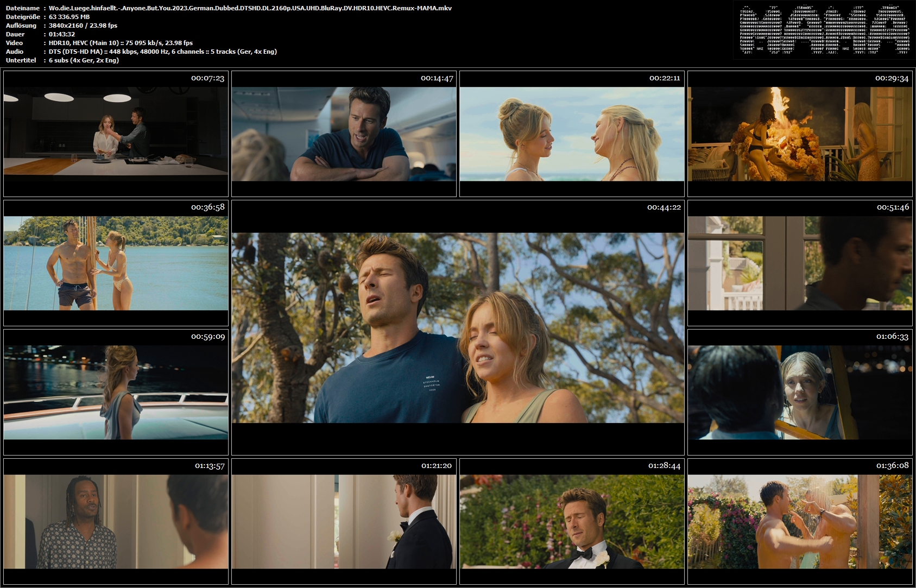Click the "Dateigröße" label
916x588 pixels.
pyautogui.click(x=23, y=17)
